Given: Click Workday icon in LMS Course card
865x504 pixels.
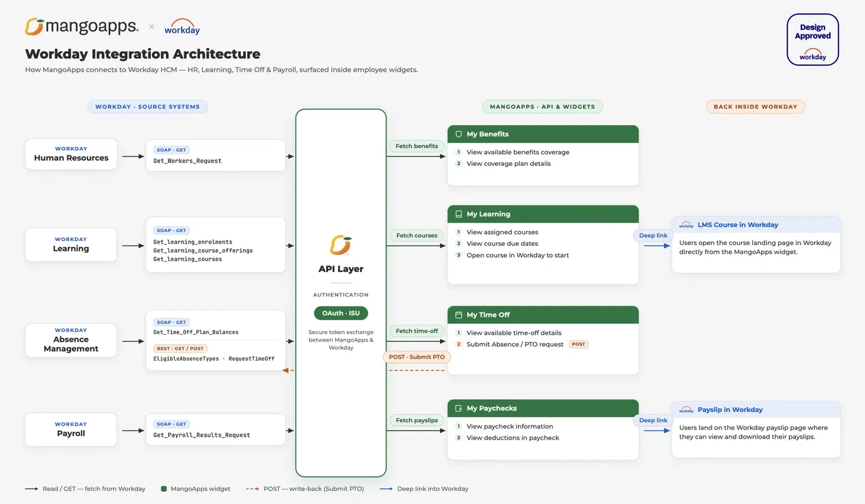Looking at the screenshot, I should click(x=686, y=225).
